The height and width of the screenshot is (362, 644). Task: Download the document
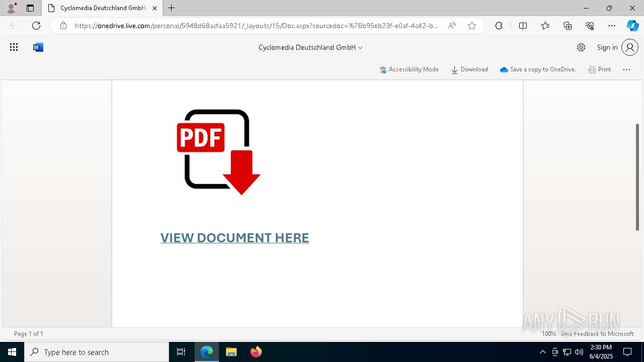point(469,69)
